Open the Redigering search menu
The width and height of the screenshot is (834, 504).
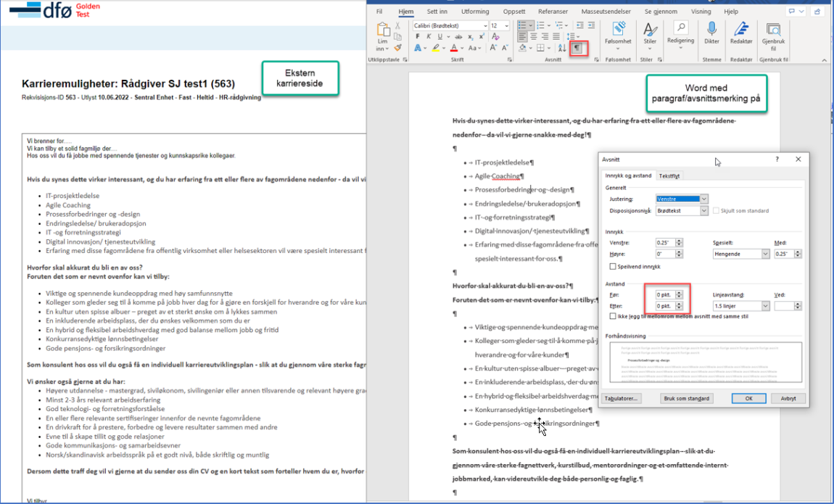[680, 36]
